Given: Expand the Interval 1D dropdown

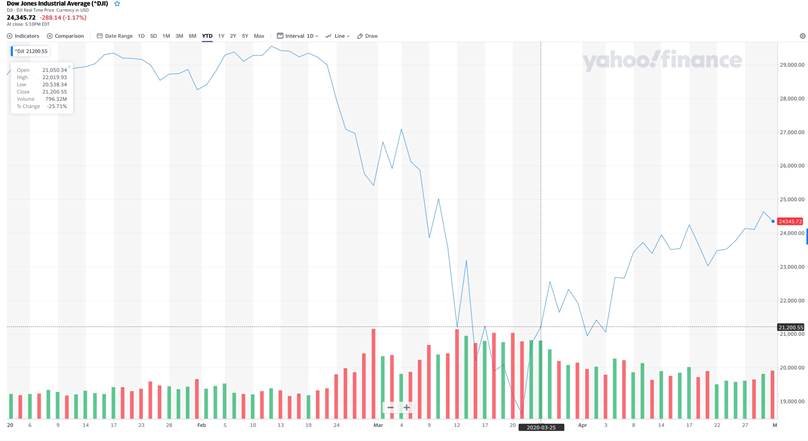Looking at the screenshot, I should [298, 36].
